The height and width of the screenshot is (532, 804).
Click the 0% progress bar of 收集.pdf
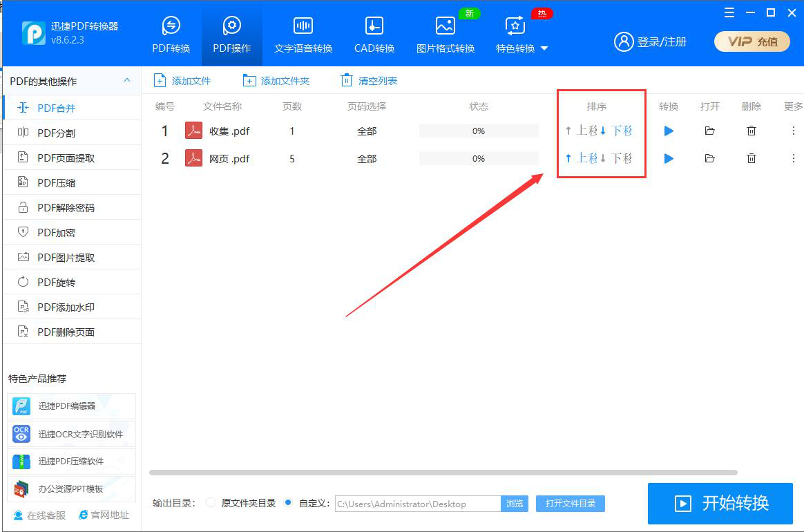click(479, 131)
